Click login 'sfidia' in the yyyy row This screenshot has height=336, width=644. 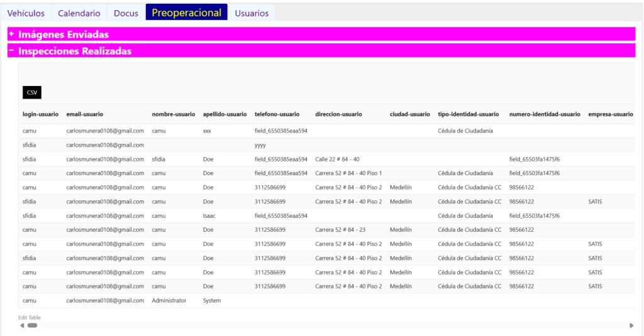pyautogui.click(x=29, y=145)
